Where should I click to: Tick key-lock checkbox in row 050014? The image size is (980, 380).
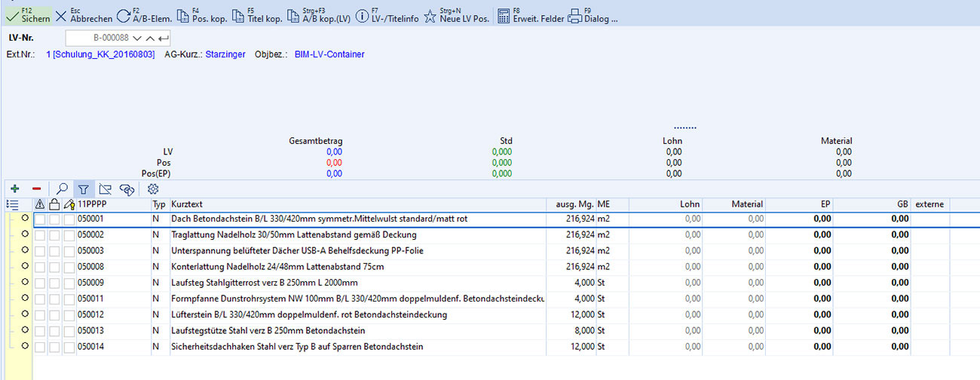[69, 347]
